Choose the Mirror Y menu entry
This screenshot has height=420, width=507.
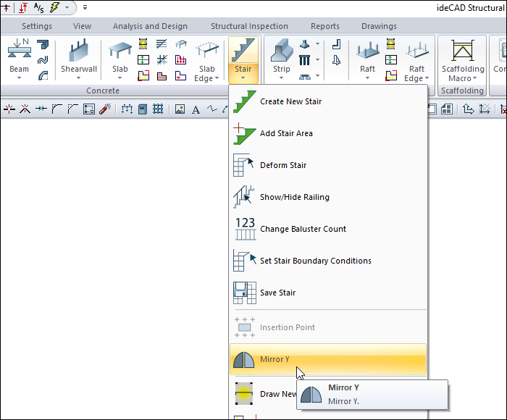point(328,359)
